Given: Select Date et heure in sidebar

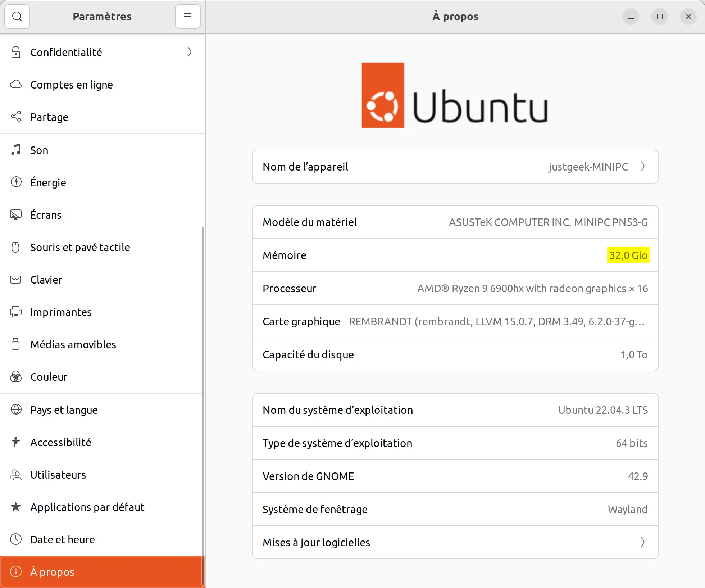Looking at the screenshot, I should [103, 539].
